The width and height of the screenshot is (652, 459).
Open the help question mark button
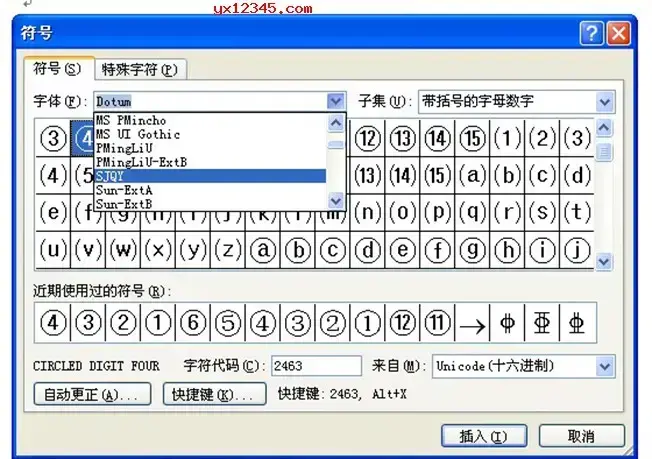click(592, 33)
